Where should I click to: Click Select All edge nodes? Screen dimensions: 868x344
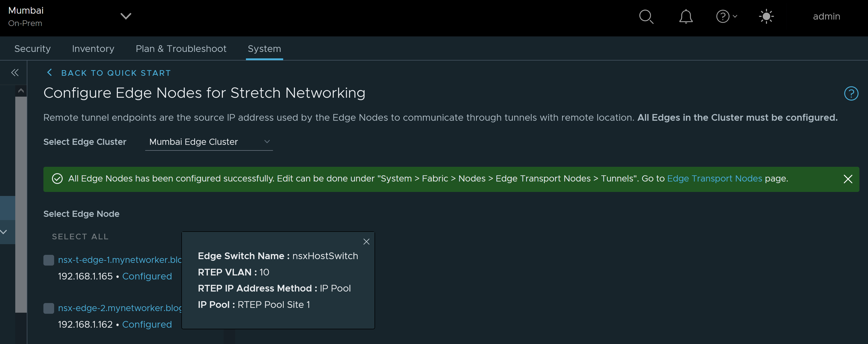(x=80, y=237)
